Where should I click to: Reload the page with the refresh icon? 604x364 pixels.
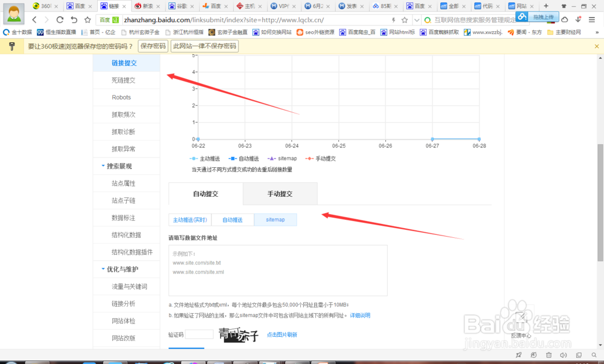coord(60,20)
